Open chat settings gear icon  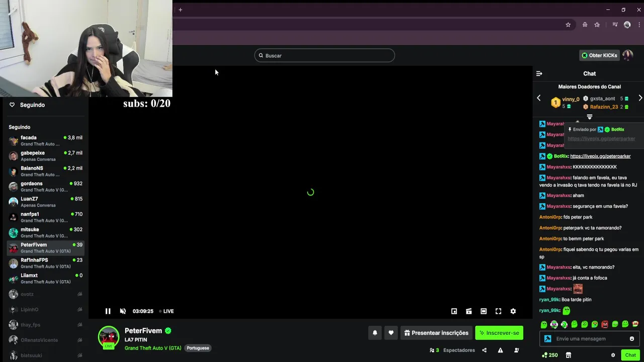click(x=613, y=355)
